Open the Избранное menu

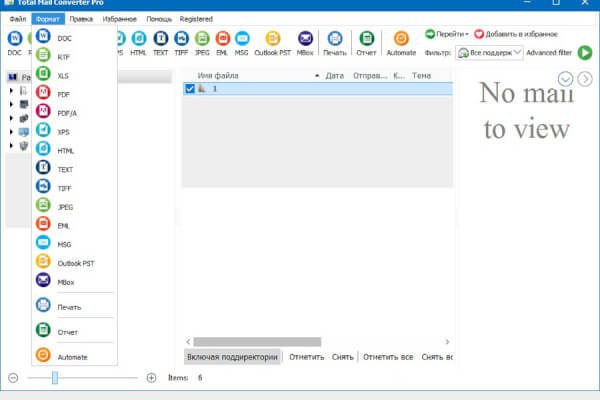pyautogui.click(x=119, y=19)
